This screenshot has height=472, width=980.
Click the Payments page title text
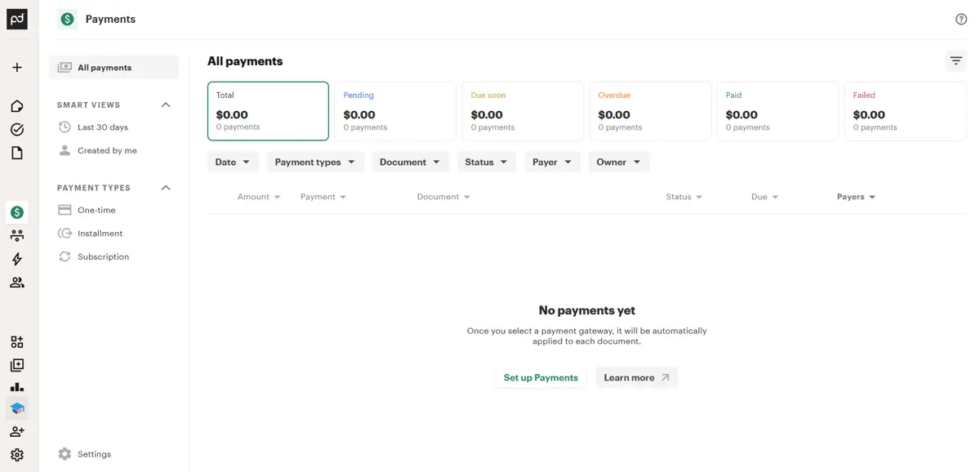point(110,19)
